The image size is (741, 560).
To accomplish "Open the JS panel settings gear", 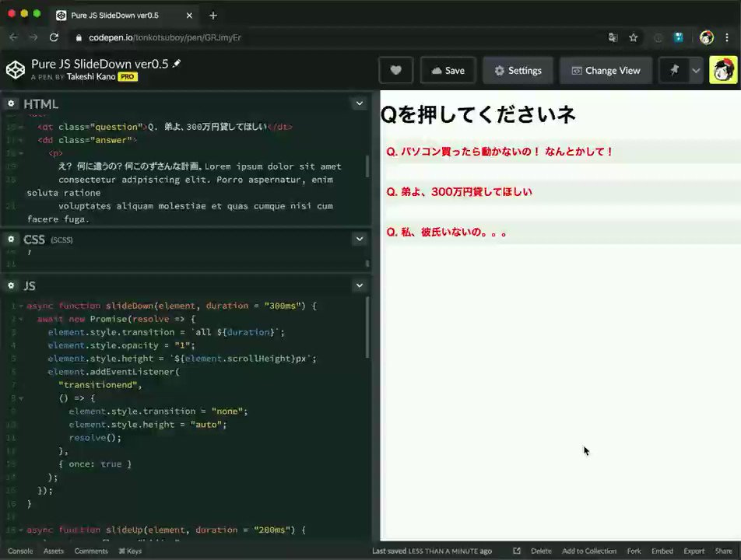I will [x=11, y=285].
